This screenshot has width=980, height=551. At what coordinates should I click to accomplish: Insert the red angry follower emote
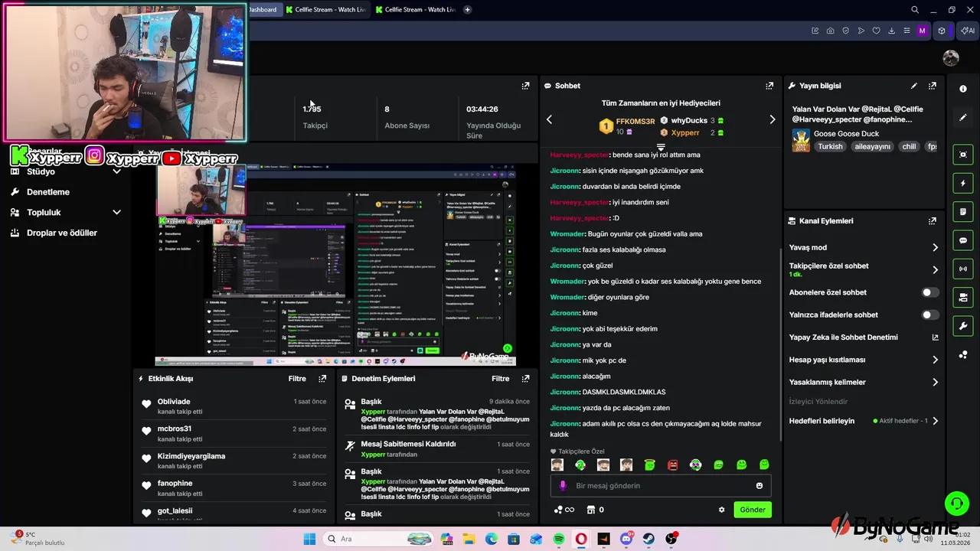coord(672,465)
